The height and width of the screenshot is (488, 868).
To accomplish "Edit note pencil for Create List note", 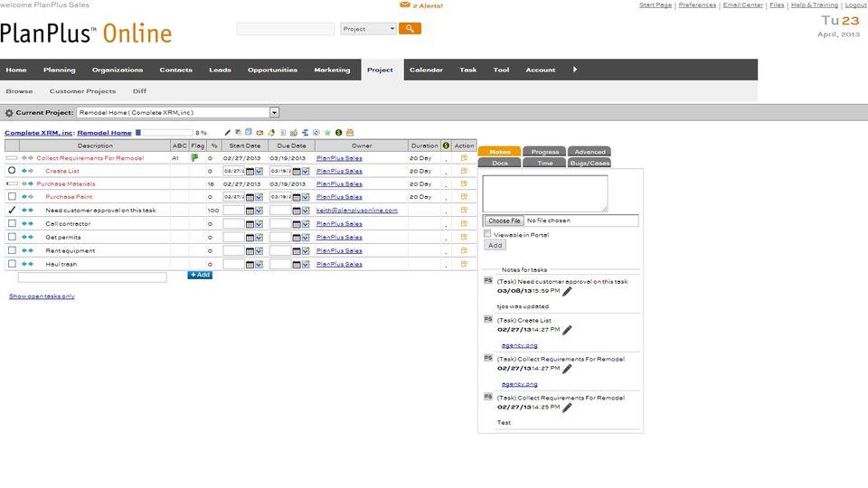I will 567,331.
